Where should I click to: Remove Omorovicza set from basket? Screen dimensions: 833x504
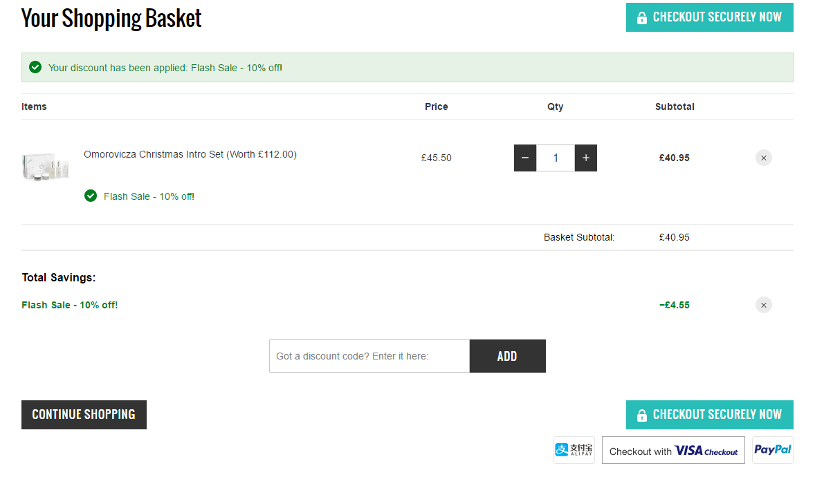pyautogui.click(x=763, y=158)
